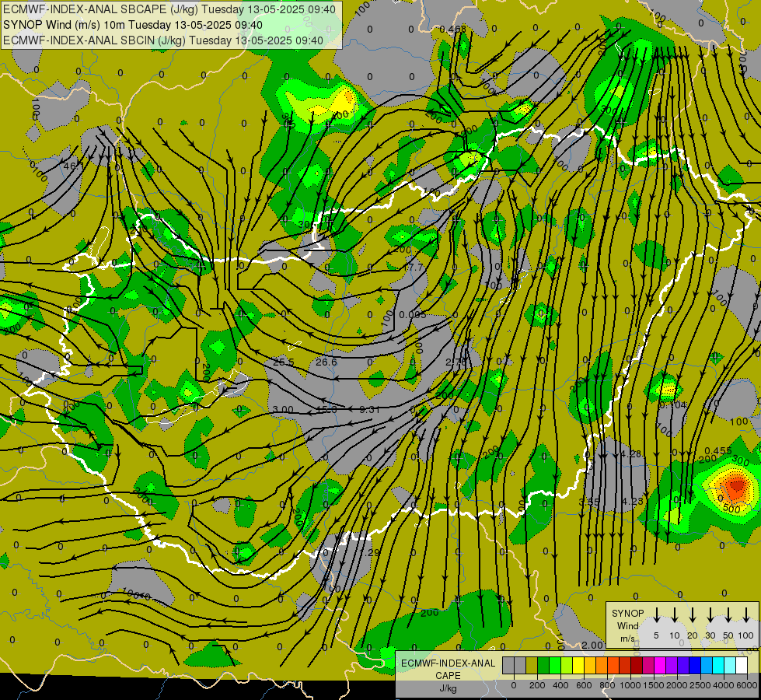Click the 10 m/s wind arrow in legend
This screenshot has width=761, height=700.
coord(675,615)
